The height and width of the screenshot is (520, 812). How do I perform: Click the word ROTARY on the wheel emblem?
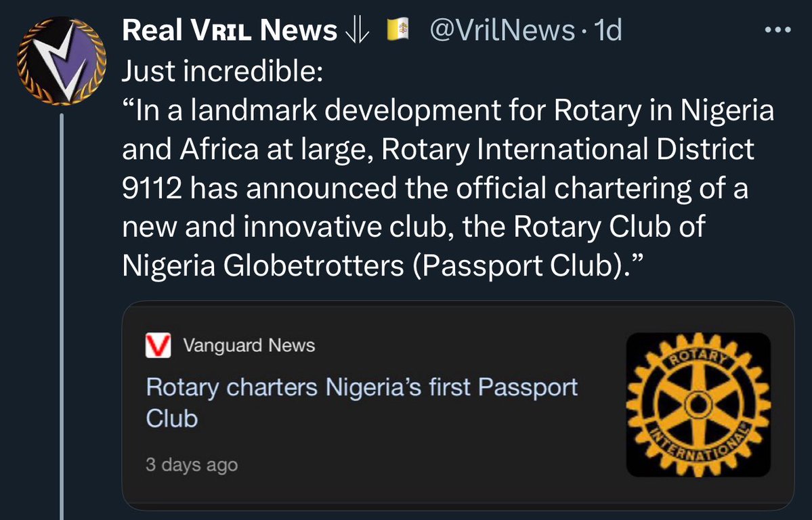[x=699, y=358]
